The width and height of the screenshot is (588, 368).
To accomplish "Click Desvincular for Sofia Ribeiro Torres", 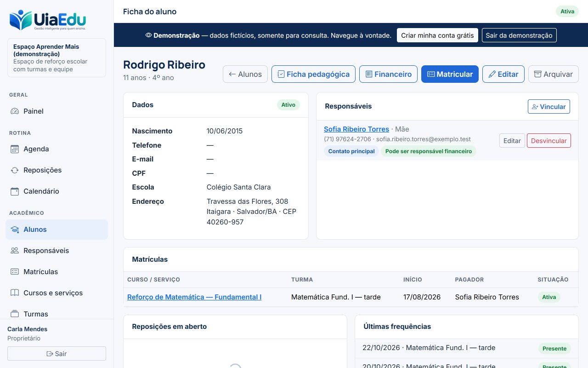I will (549, 141).
